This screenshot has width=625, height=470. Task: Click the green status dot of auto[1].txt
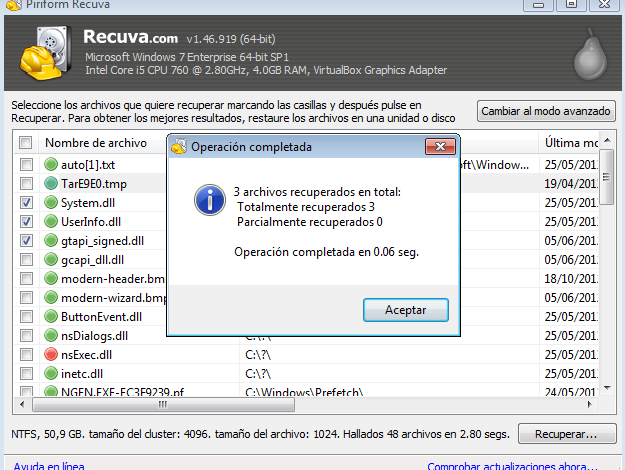pyautogui.click(x=51, y=164)
